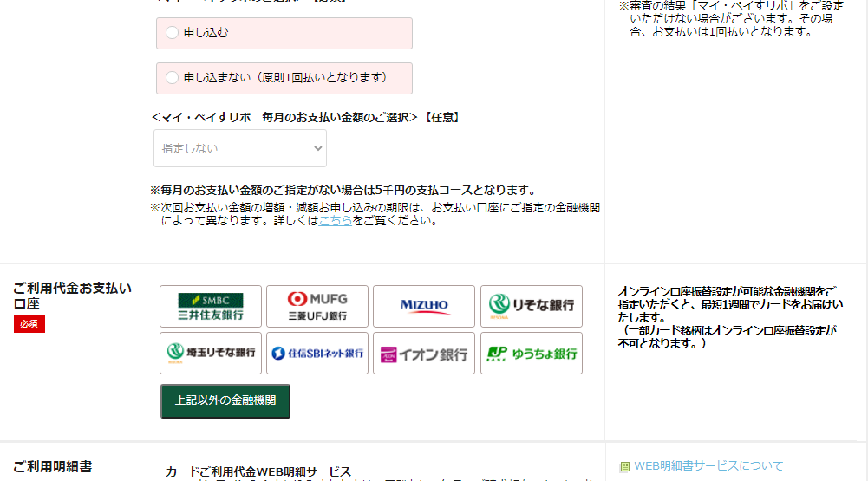Click the オンライン口座振替設定 explanation text
The width and height of the screenshot is (868, 481).
(x=730, y=317)
